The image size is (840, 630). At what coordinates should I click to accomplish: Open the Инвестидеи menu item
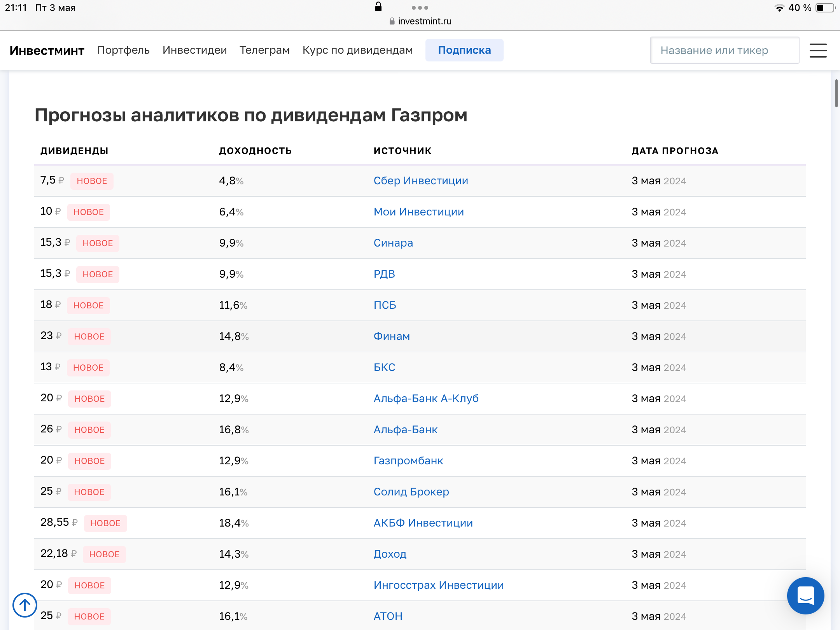[x=194, y=50]
